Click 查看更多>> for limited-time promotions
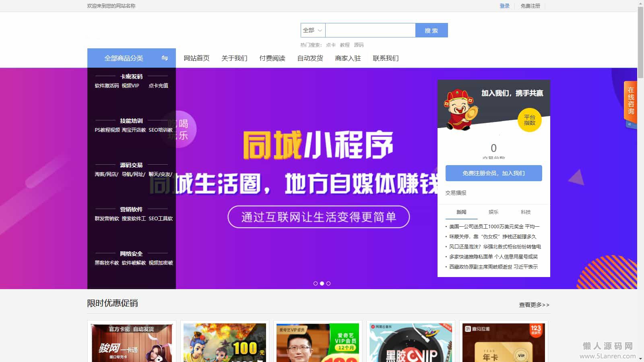This screenshot has height=362, width=644. [x=534, y=305]
